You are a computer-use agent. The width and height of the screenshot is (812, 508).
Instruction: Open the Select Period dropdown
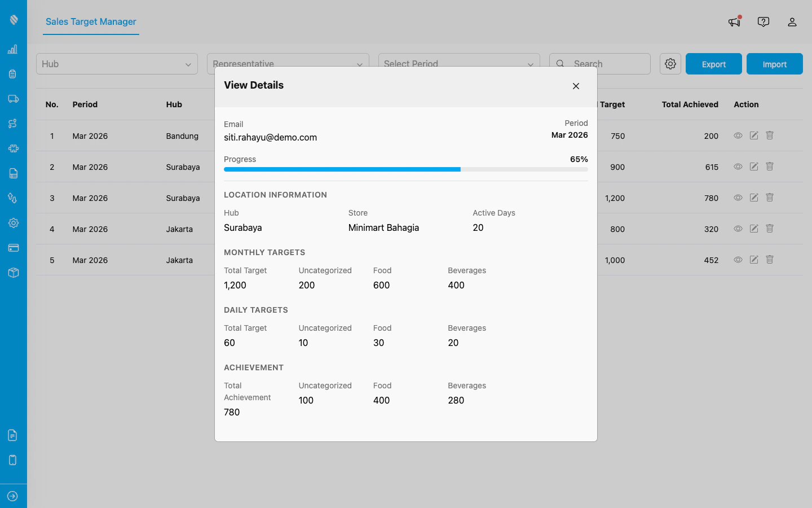pos(458,64)
